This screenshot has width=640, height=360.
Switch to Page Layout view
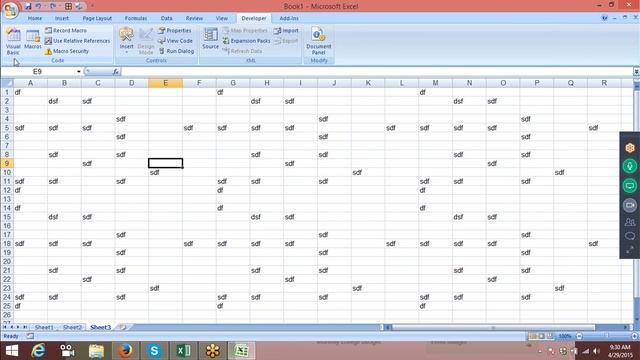click(541, 336)
